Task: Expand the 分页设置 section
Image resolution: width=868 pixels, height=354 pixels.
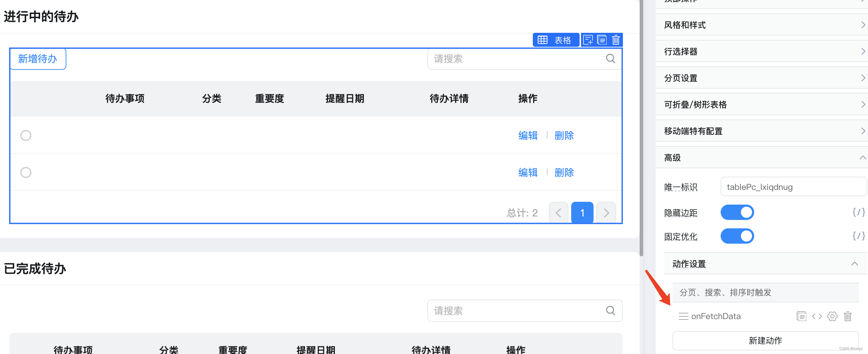Action: tap(761, 78)
